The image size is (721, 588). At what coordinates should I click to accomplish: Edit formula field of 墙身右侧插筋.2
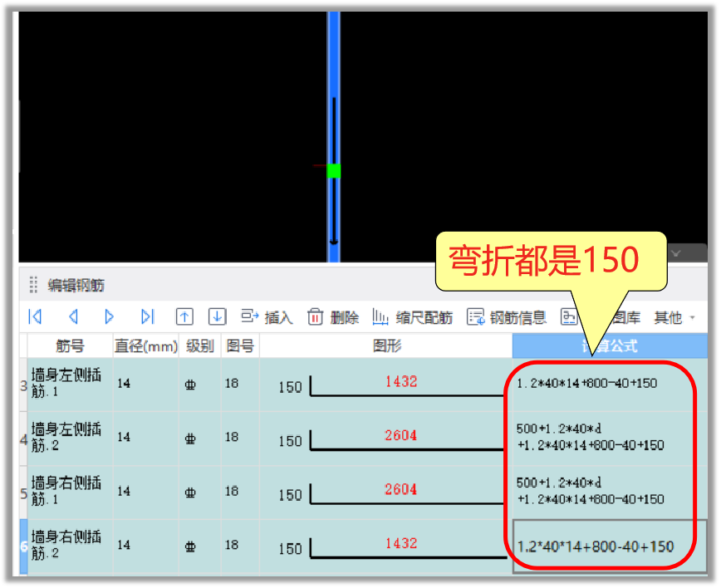coord(610,546)
